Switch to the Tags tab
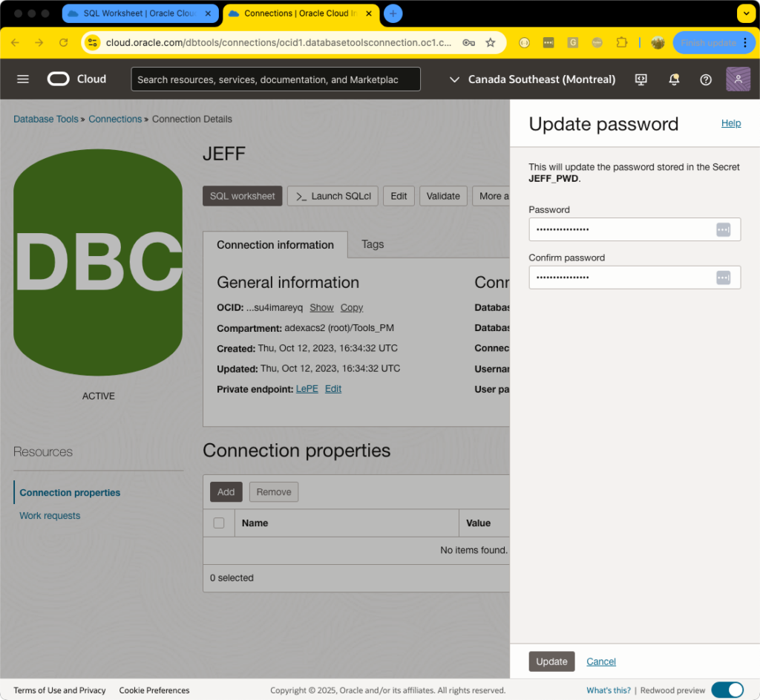Viewport: 760px width, 700px height. click(373, 244)
